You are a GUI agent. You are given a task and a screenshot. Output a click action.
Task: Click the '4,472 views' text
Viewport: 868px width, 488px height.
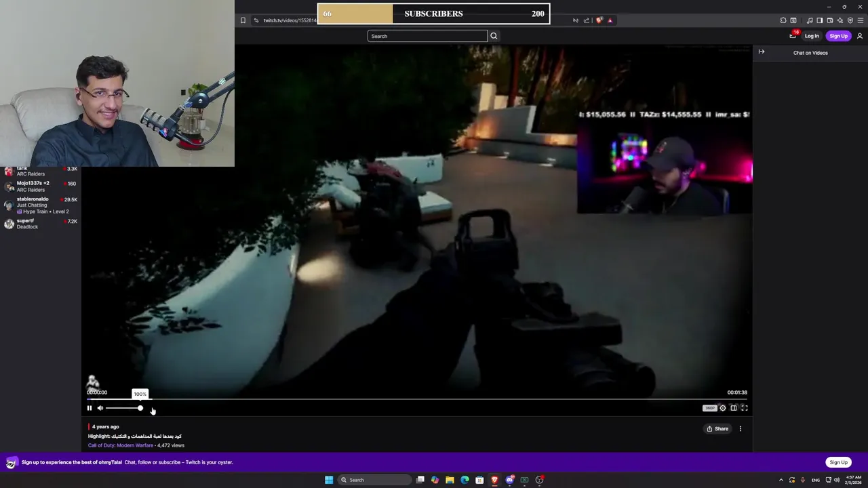click(170, 445)
